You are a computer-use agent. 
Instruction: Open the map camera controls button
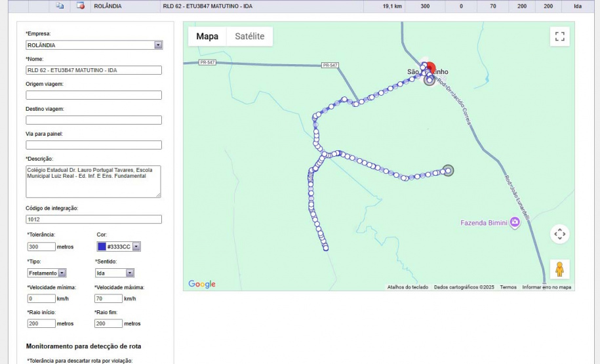point(559,233)
